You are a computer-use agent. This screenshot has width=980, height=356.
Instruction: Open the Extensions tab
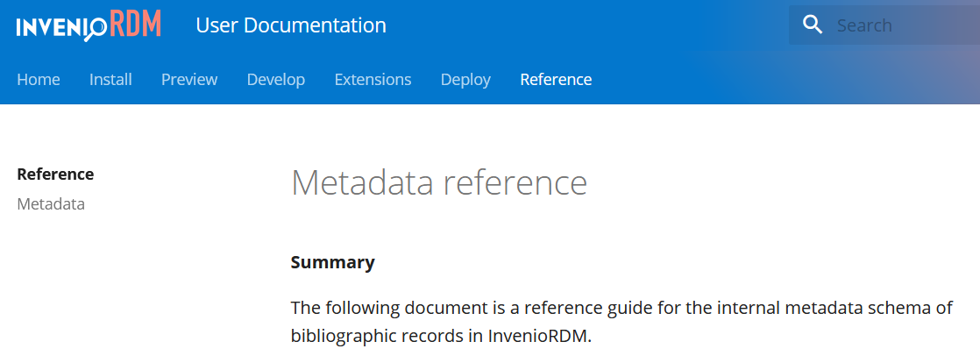(373, 80)
